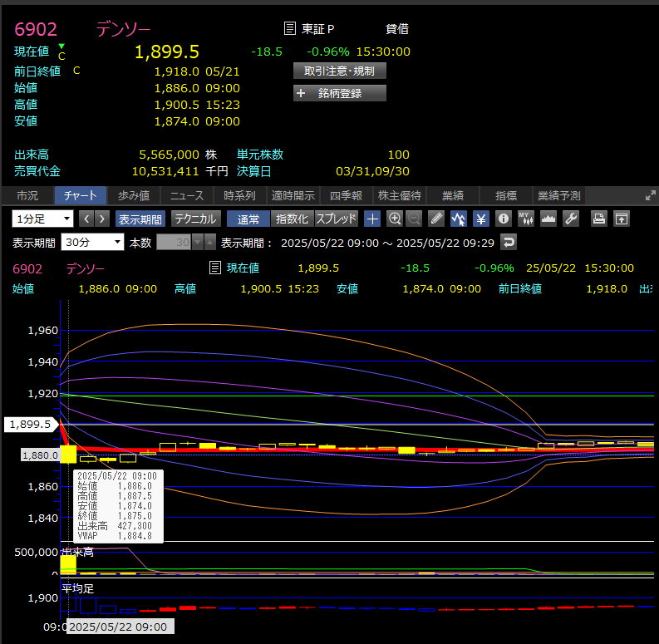The height and width of the screenshot is (644, 659).
Task: Click the 平均足 panel label
Action: click(x=78, y=588)
